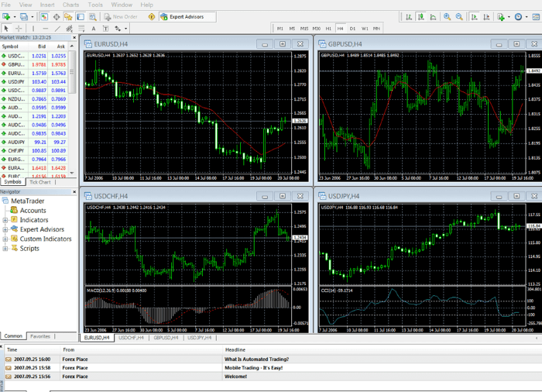The image size is (542, 392).
Task: Open the Templates icon in the toolbar
Action: pos(536,16)
